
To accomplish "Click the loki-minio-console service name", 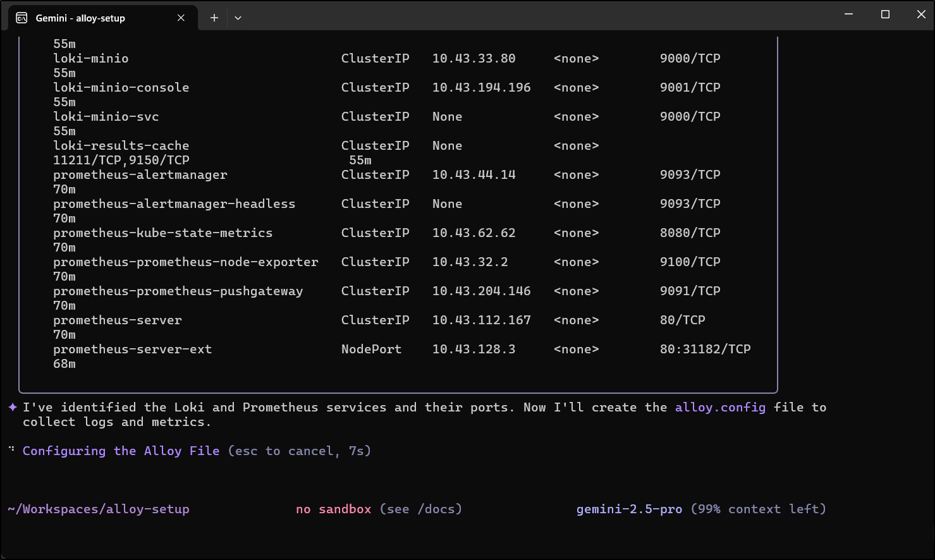I will coord(121,88).
